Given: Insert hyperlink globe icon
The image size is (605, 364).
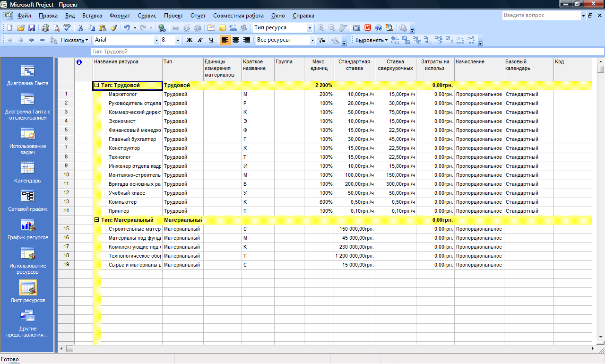Looking at the screenshot, I should point(162,28).
